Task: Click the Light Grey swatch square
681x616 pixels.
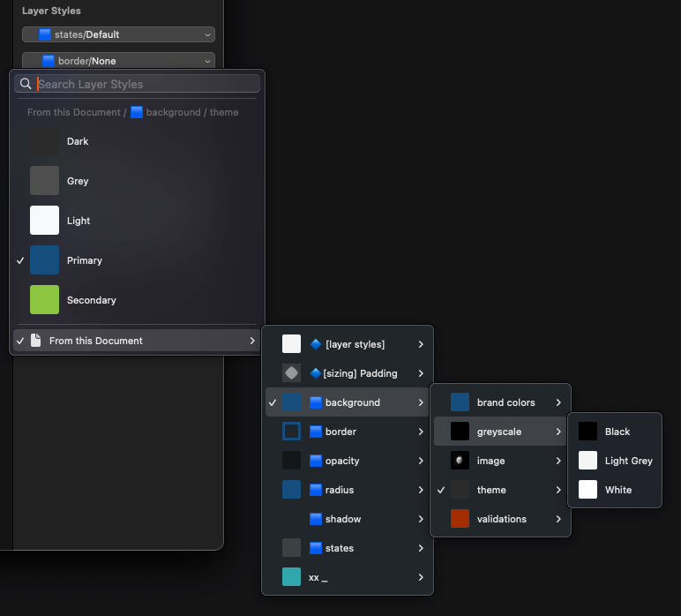Action: [x=587, y=461]
